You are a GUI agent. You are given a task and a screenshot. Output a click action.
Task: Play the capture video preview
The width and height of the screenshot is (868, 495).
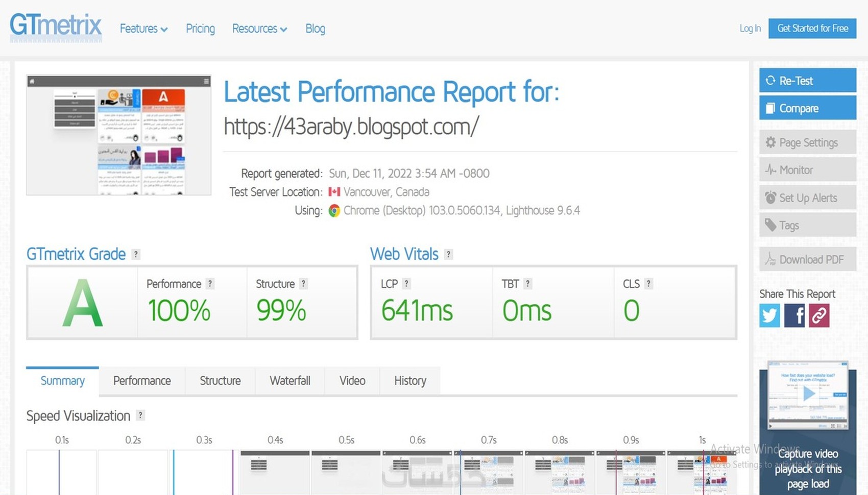coord(809,393)
